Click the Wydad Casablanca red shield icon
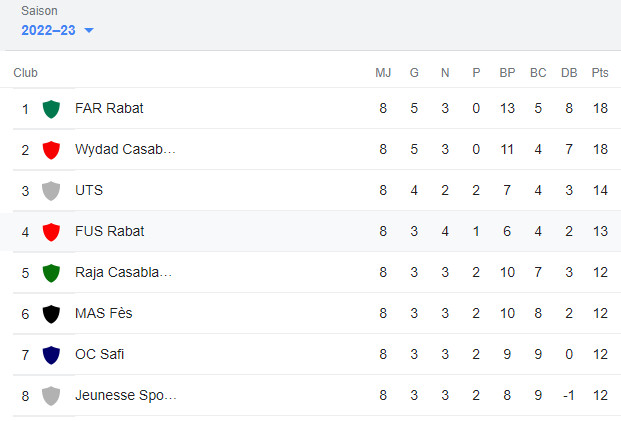621x421 pixels. point(51,150)
